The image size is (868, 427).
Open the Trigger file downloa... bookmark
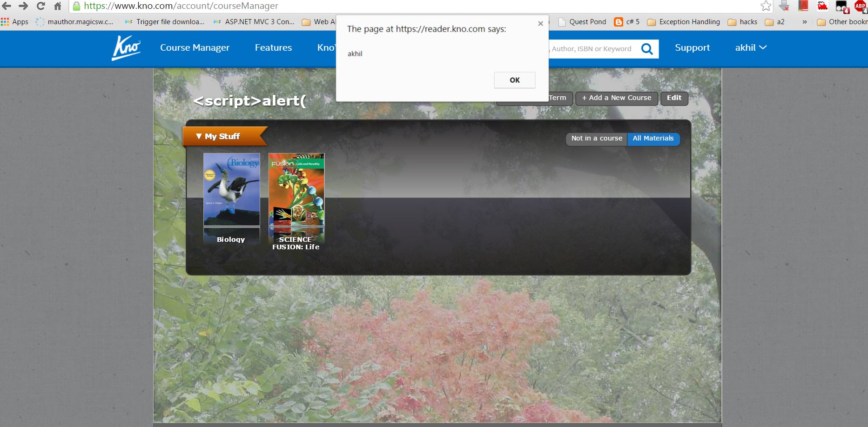click(x=165, y=22)
